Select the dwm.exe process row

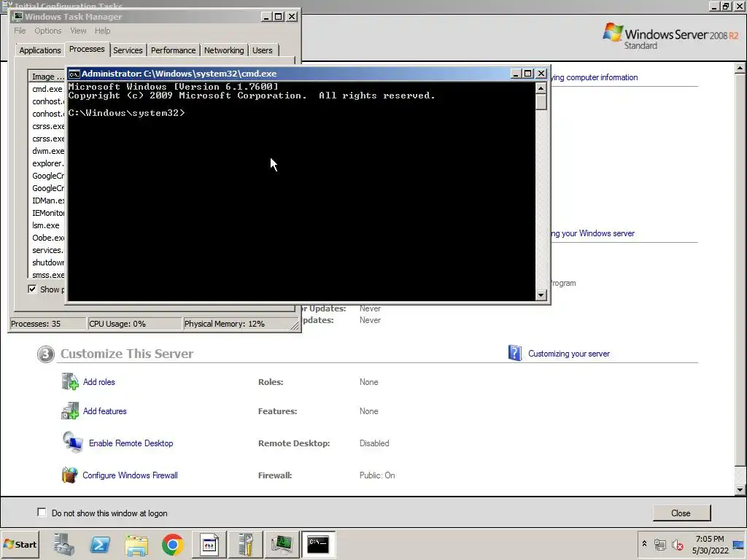[x=47, y=151]
